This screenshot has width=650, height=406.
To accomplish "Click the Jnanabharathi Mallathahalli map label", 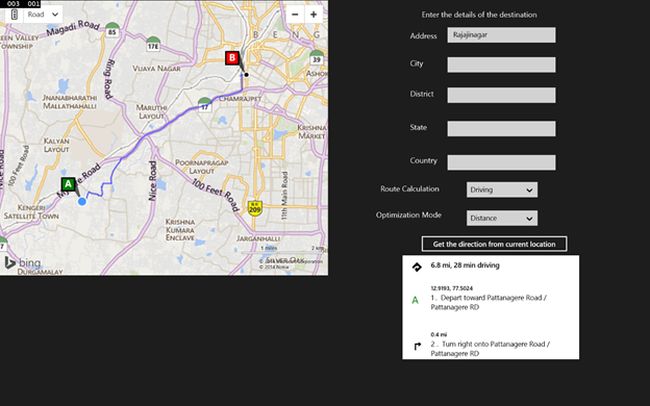I will click(x=70, y=102).
